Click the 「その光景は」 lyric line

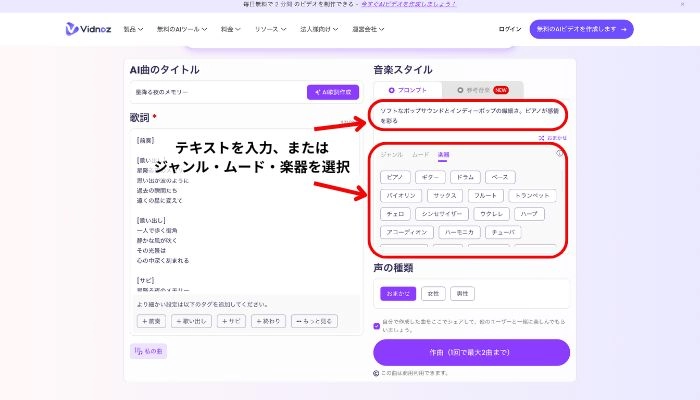[x=151, y=250]
